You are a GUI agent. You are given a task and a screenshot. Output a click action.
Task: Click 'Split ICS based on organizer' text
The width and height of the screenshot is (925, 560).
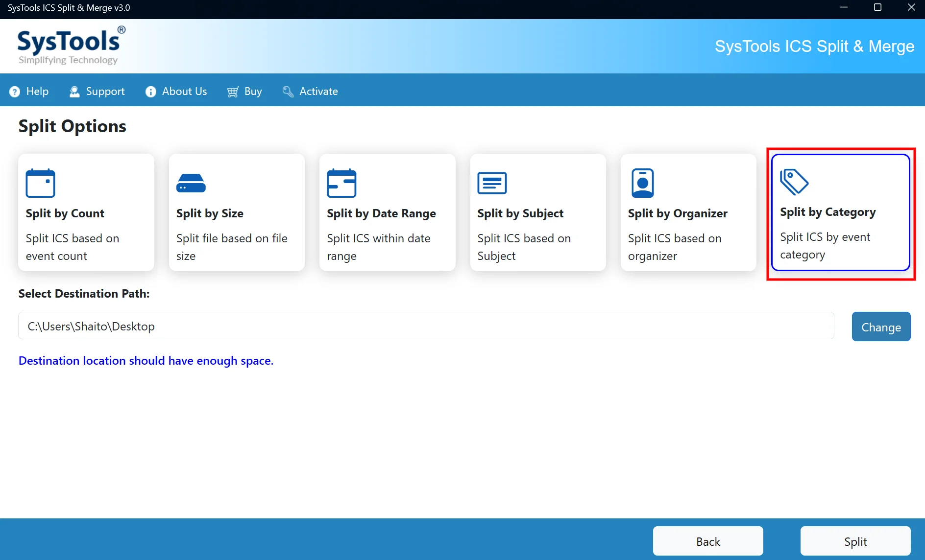675,247
